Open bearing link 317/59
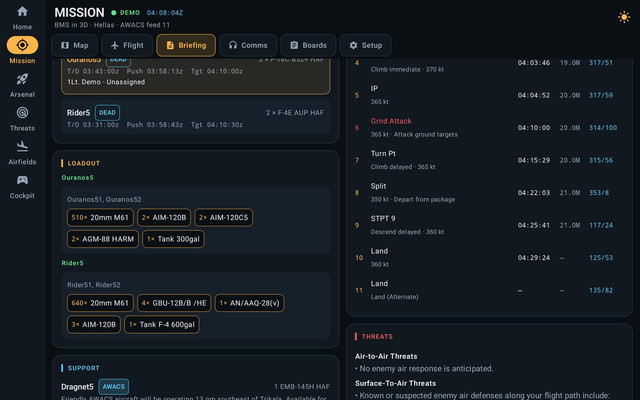Screen dimensions: 640x400 (600, 95)
